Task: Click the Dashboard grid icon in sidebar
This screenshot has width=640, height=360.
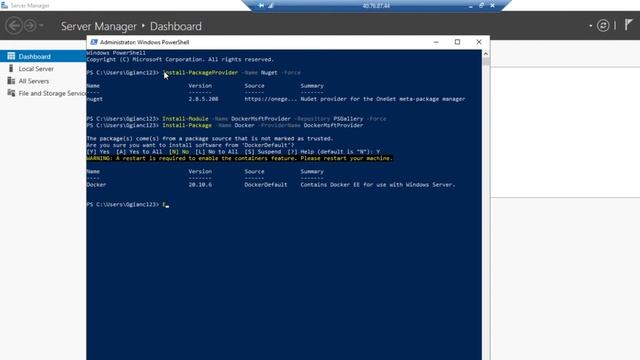Action: pos(11,56)
